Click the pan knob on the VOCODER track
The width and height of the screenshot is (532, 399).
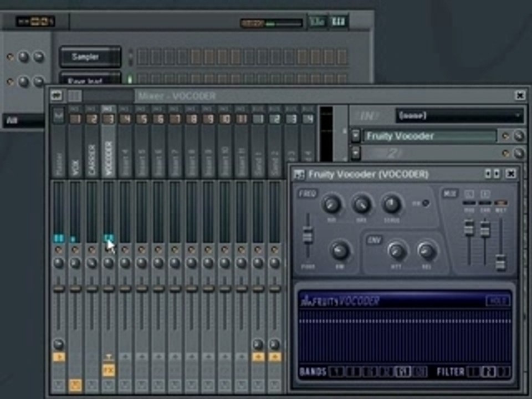point(108,263)
